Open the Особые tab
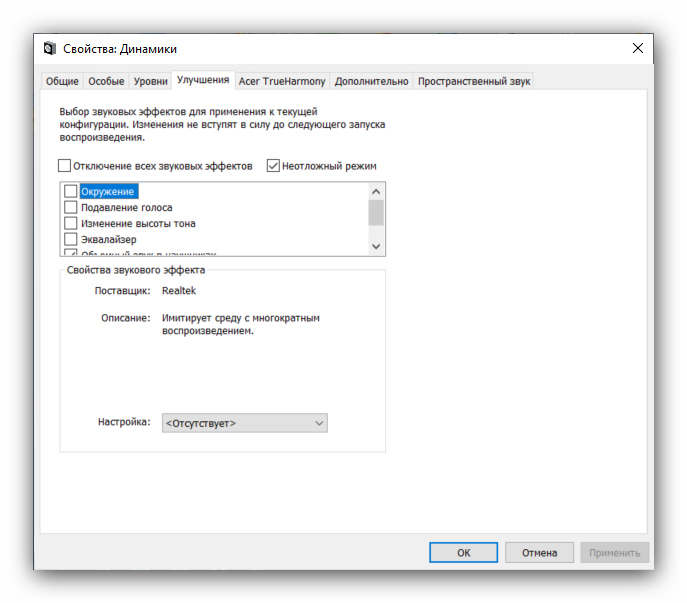Image resolution: width=687 pixels, height=603 pixels. click(x=106, y=82)
